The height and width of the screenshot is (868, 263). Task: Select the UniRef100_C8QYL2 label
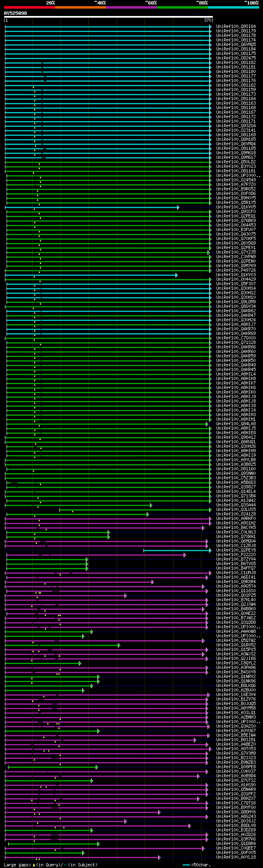(236, 663)
